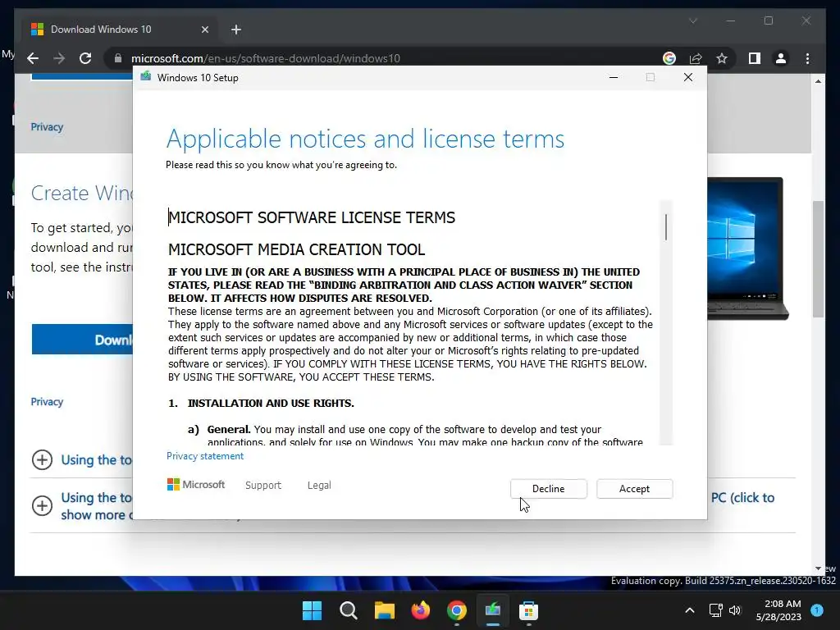Open Chrome tab search chevron
Viewport: 840px width, 630px height.
693,21
